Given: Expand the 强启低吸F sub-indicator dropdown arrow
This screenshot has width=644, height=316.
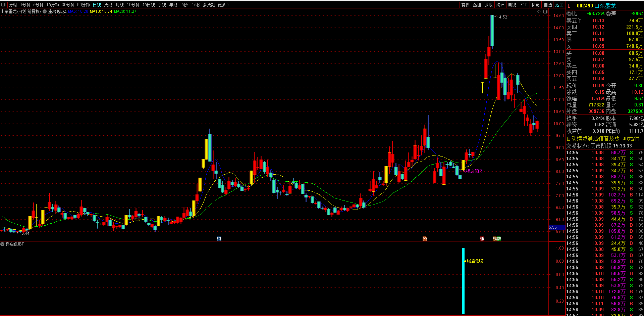Looking at the screenshot, I should [x=2, y=244].
